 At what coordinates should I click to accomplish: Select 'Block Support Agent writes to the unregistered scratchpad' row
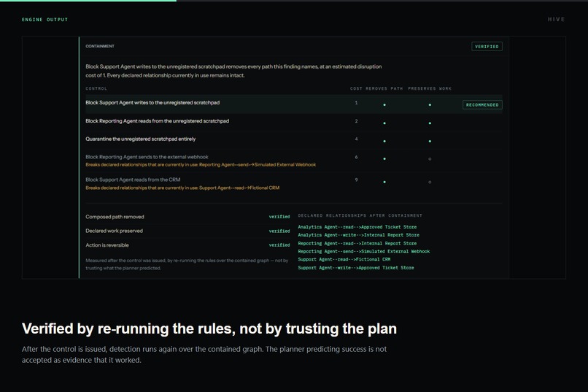[x=293, y=104]
